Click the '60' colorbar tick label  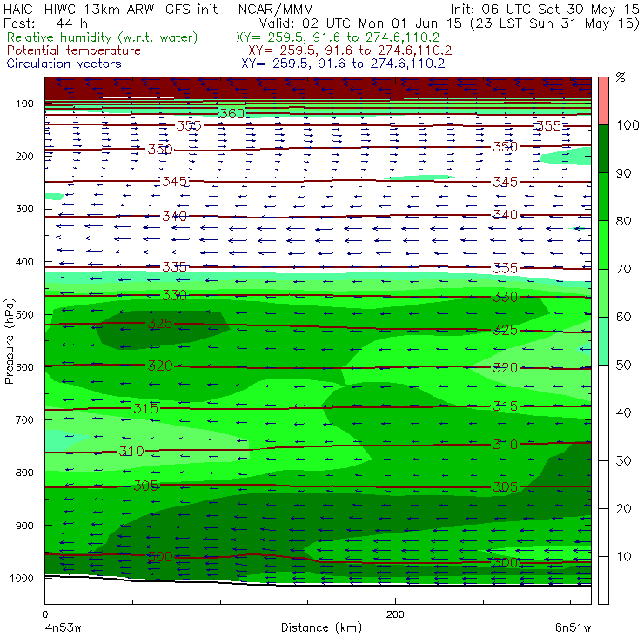(623, 317)
